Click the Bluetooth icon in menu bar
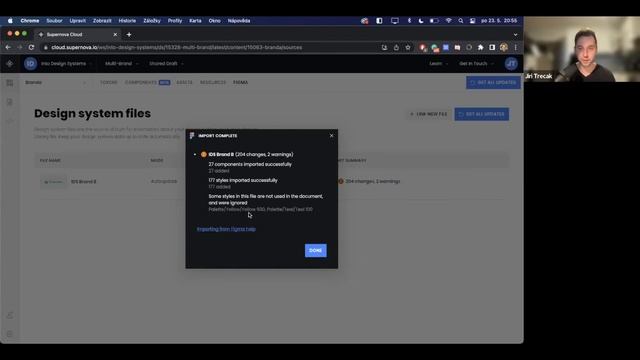 tap(409, 20)
